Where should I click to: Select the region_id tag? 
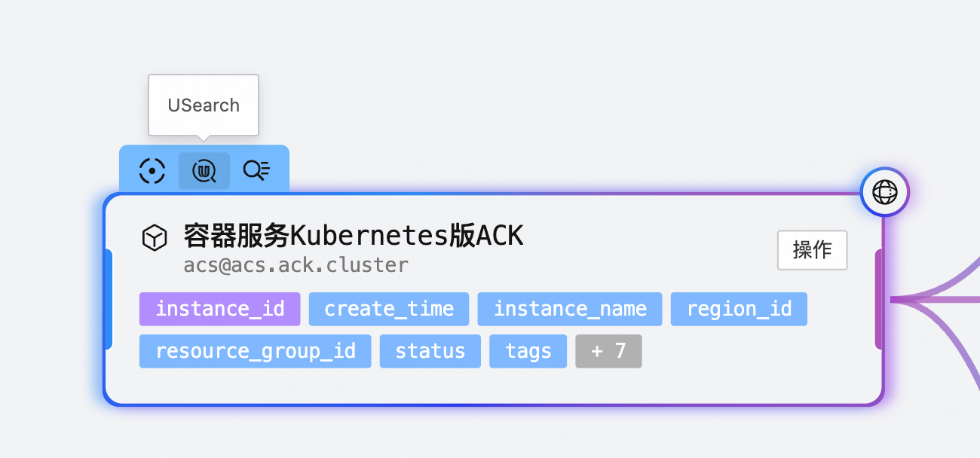[x=739, y=309]
